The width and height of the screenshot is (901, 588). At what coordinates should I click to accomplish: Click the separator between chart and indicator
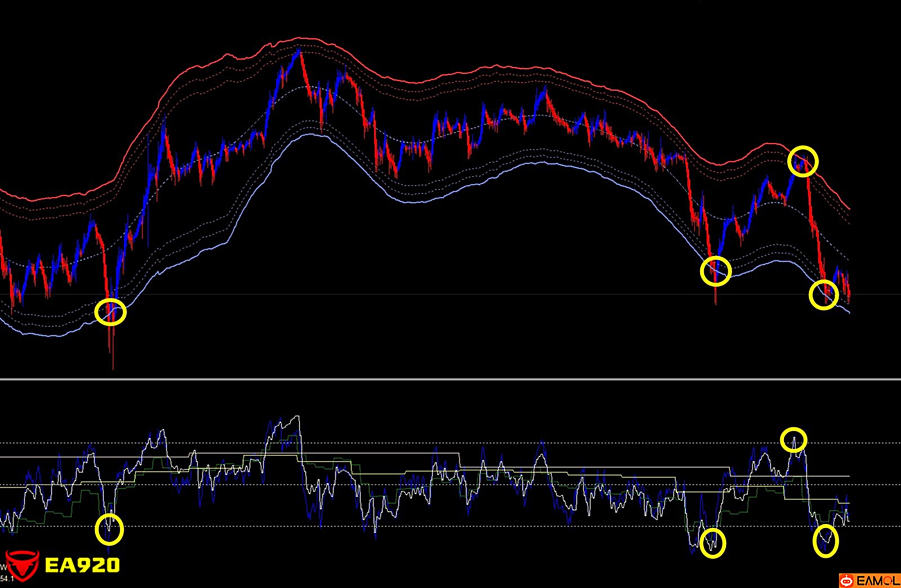pos(451,379)
